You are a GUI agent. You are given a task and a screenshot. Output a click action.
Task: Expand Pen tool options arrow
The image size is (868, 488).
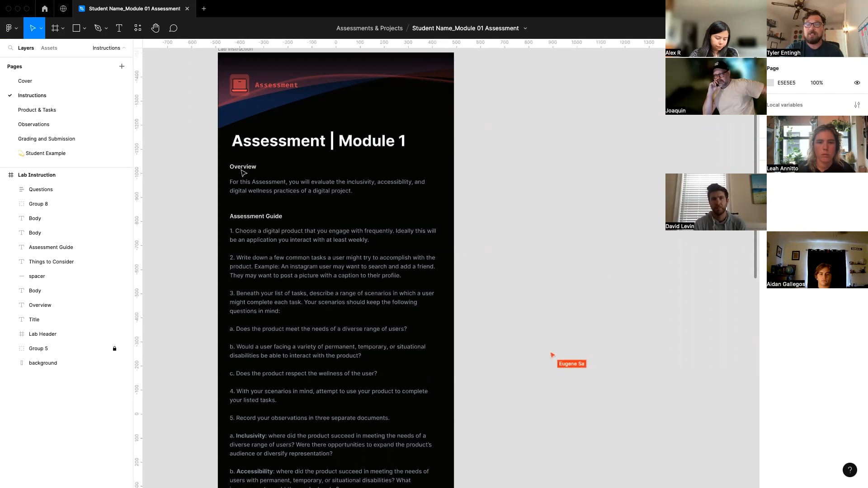(x=106, y=28)
